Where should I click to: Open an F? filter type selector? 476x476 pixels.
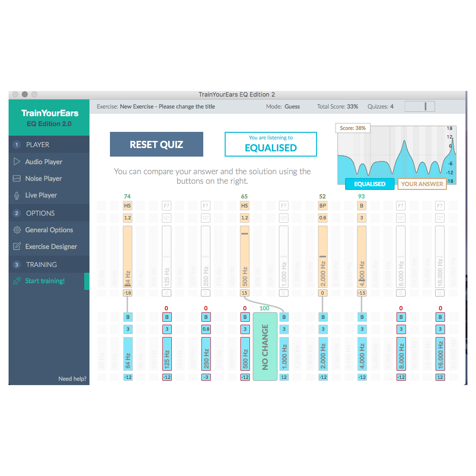click(166, 206)
